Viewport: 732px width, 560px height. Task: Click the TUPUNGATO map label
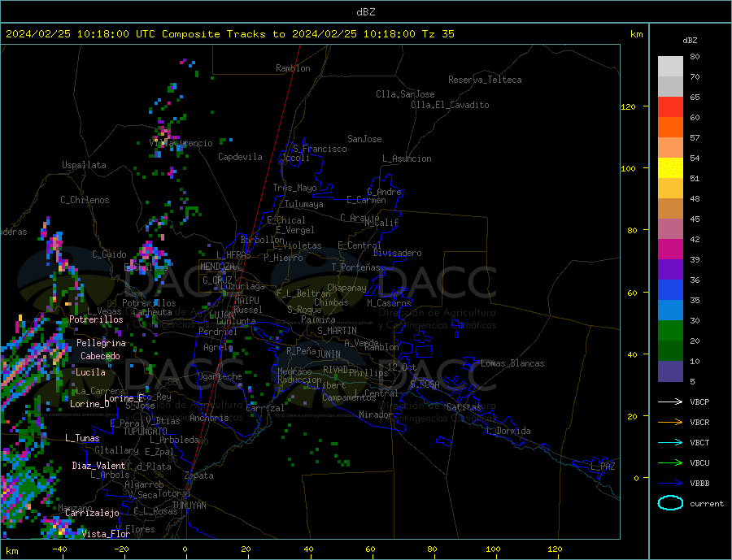[145, 432]
